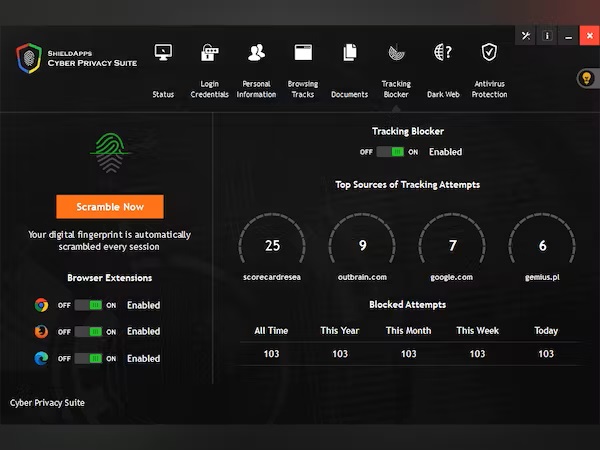
Task: Toggle the Edge extension switch
Action: [x=88, y=358]
